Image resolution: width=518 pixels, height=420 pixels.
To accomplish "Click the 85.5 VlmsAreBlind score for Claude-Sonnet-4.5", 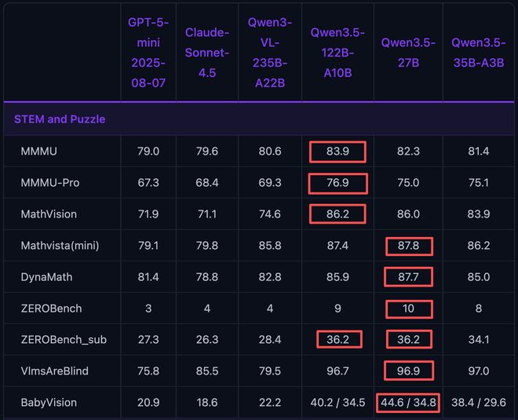I will pos(207,371).
